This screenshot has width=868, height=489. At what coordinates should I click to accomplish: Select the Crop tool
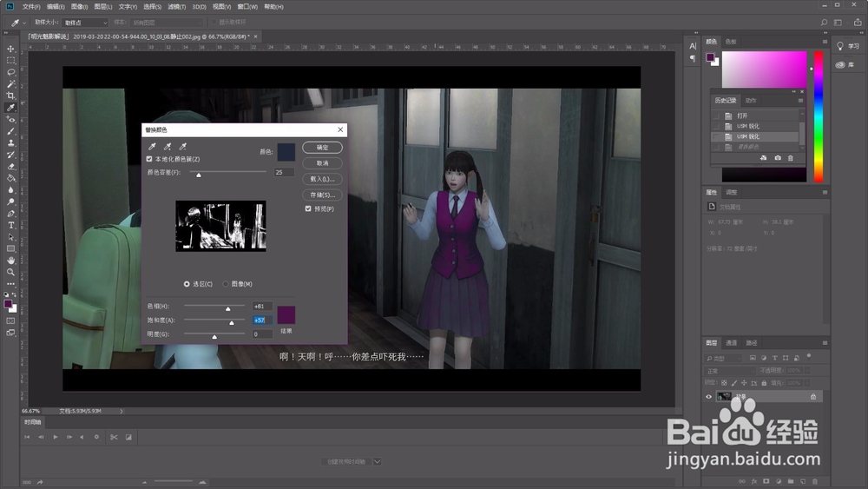(x=10, y=96)
